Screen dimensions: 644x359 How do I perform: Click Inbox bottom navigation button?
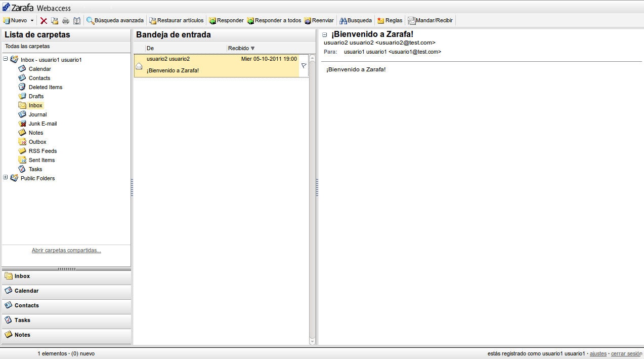coord(66,276)
